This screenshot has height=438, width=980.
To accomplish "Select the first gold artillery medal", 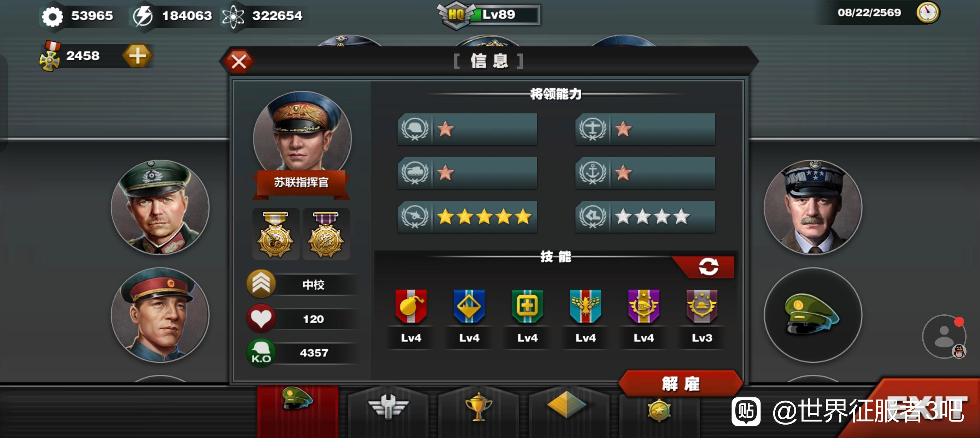I will tap(275, 234).
